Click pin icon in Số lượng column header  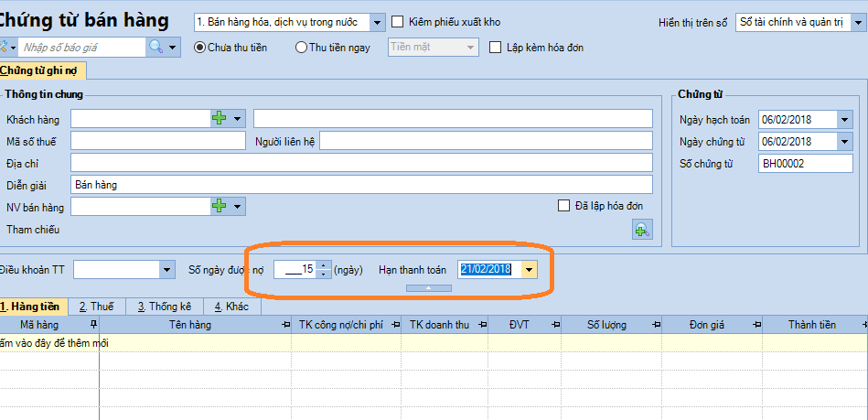[x=656, y=325]
